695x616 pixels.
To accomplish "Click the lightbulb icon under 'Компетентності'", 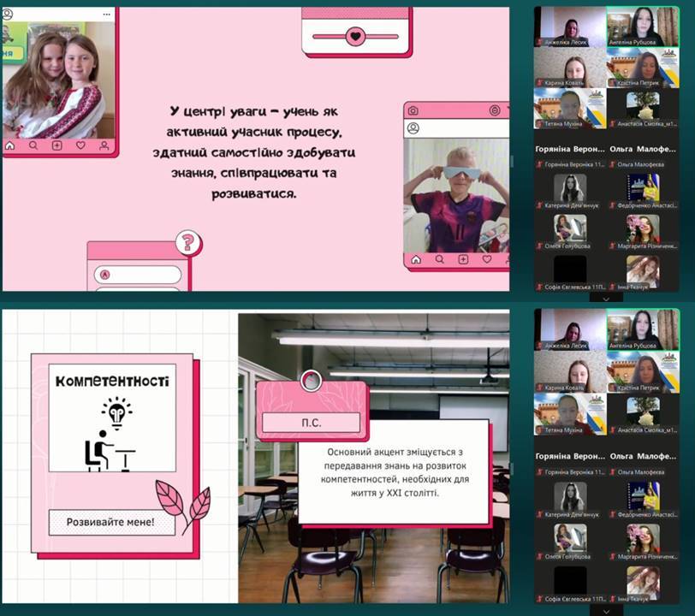I will (x=116, y=413).
